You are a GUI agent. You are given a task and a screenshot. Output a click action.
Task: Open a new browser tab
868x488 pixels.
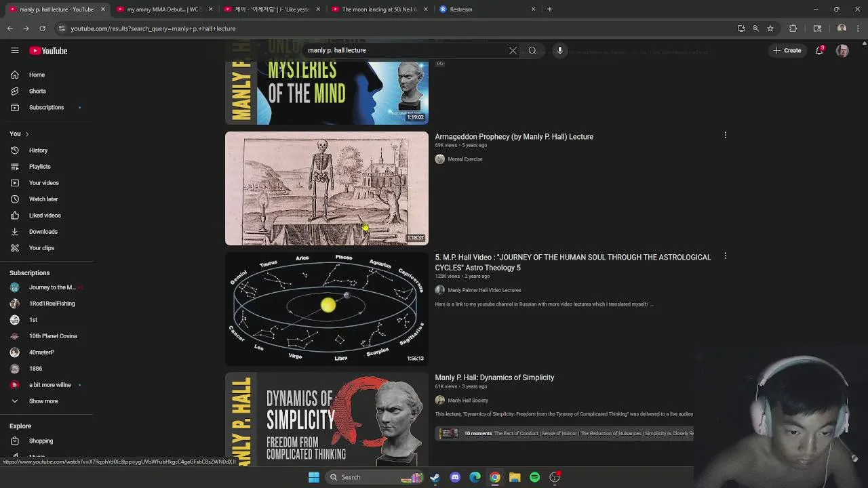549,9
